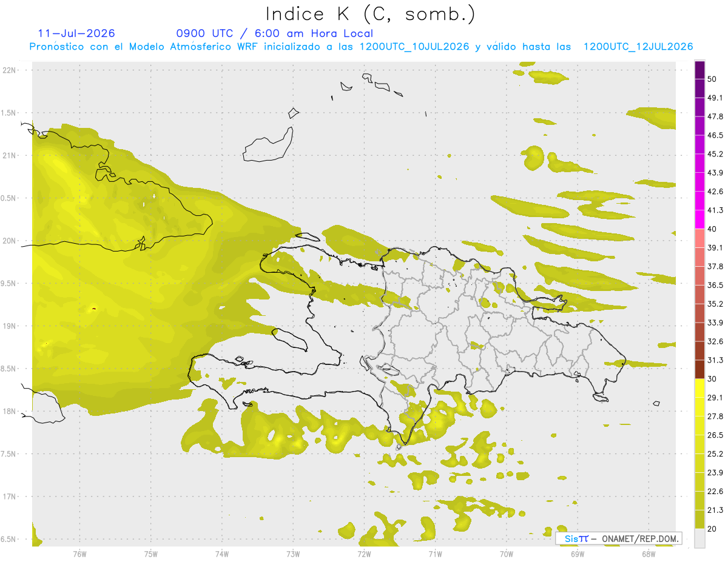The height and width of the screenshot is (562, 728).
Task: Click the colorbar value "40"
Action: click(712, 230)
